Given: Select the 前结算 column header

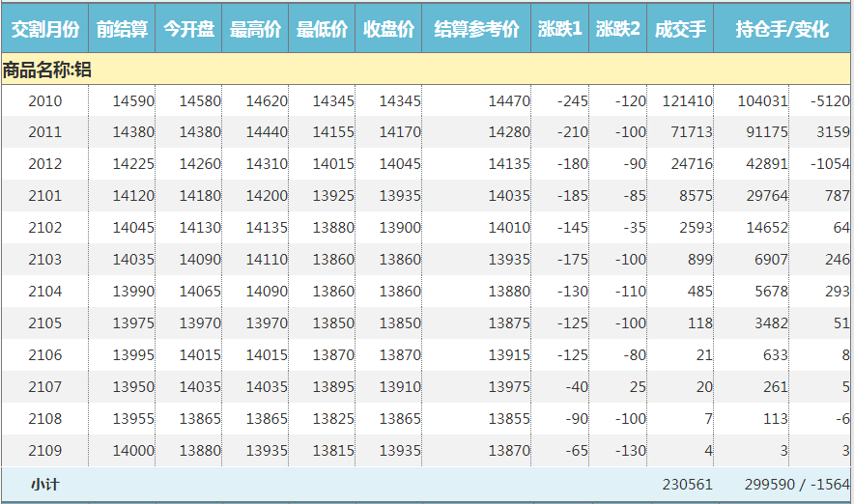Looking at the screenshot, I should point(122,29).
